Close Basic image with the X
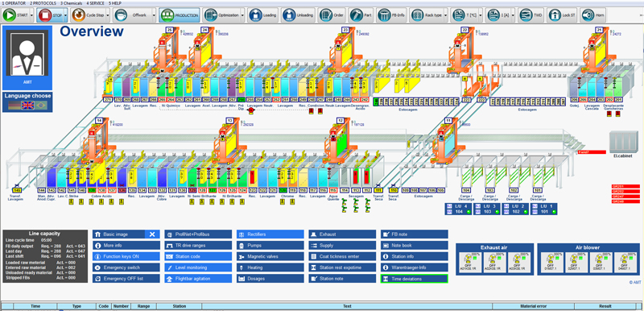The image size is (644, 311). coord(152,234)
